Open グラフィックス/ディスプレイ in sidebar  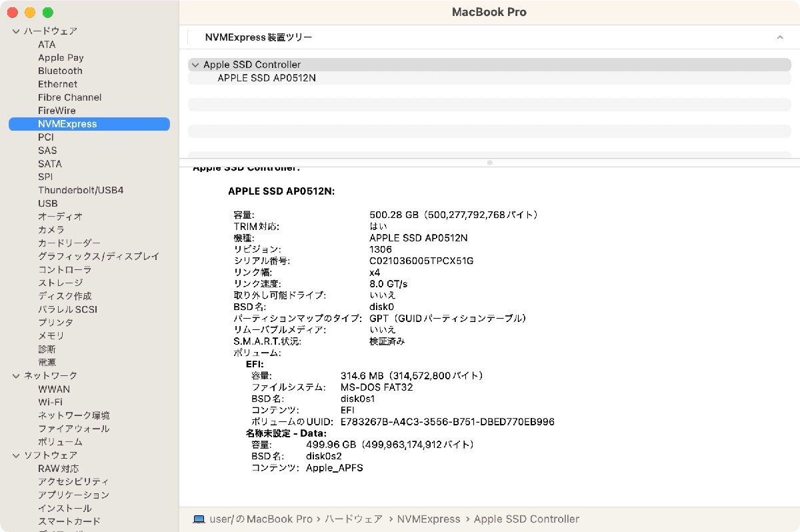tap(99, 256)
